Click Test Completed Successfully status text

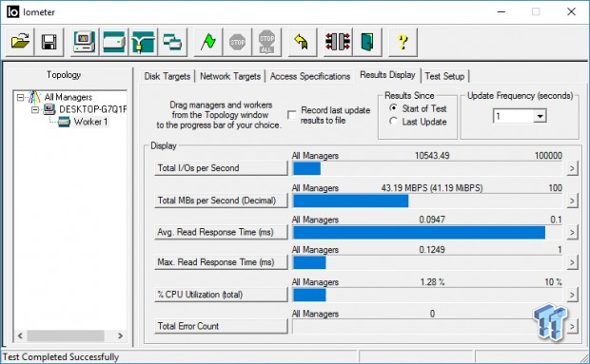(61, 356)
